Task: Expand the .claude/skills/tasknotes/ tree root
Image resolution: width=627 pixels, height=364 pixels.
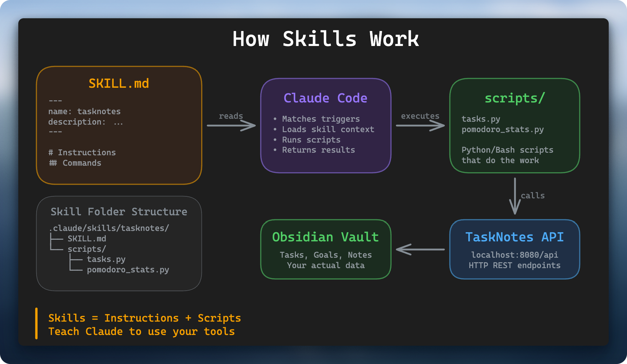Action: coord(109,228)
